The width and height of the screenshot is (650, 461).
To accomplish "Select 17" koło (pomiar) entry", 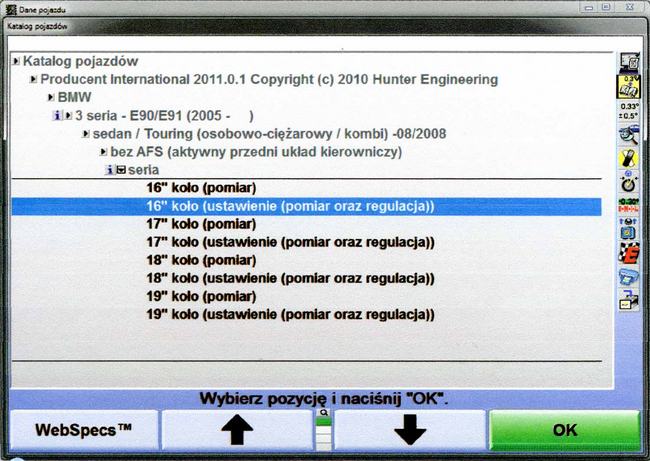I will pos(201,224).
